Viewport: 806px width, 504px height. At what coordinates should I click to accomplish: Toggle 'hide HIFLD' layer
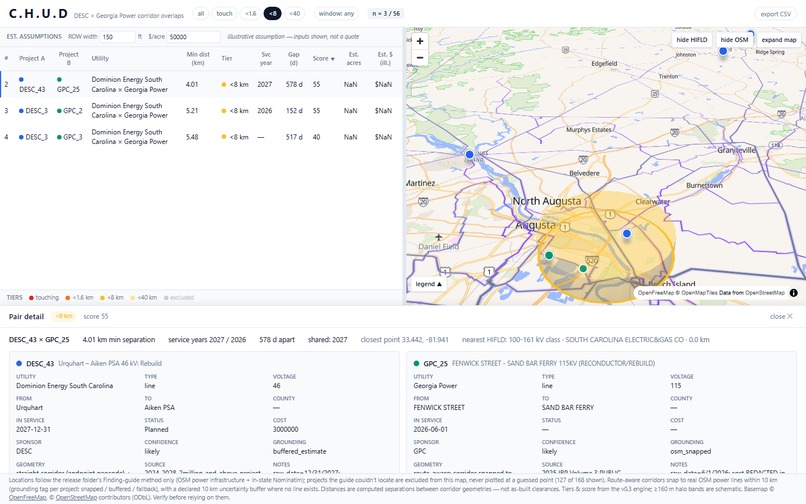point(692,40)
